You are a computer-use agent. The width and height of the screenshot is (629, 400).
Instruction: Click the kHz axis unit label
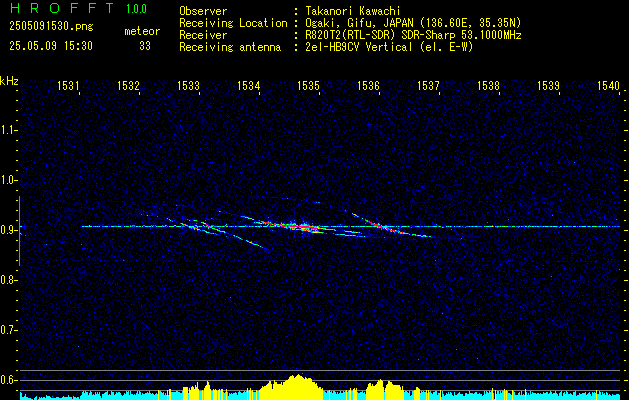pyautogui.click(x=9, y=81)
